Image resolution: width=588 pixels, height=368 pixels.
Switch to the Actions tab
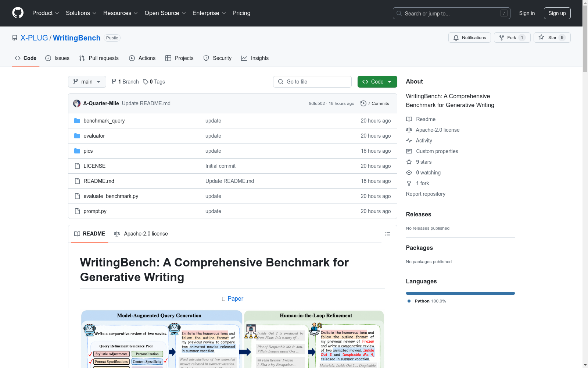(x=142, y=58)
